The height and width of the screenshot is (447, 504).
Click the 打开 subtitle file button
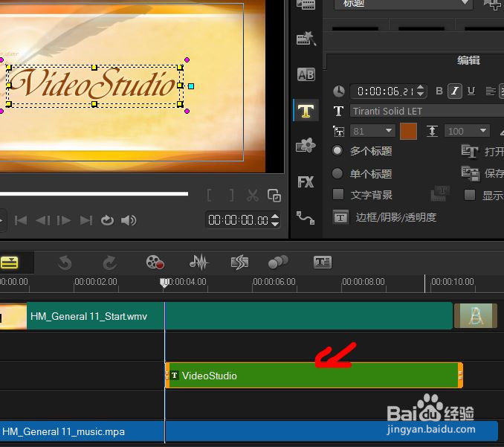tap(482, 151)
